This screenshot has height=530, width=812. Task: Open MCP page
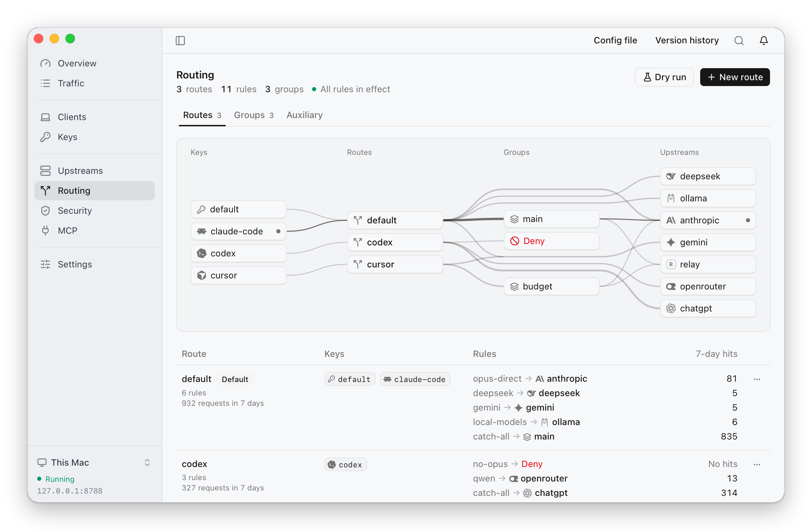click(95, 231)
